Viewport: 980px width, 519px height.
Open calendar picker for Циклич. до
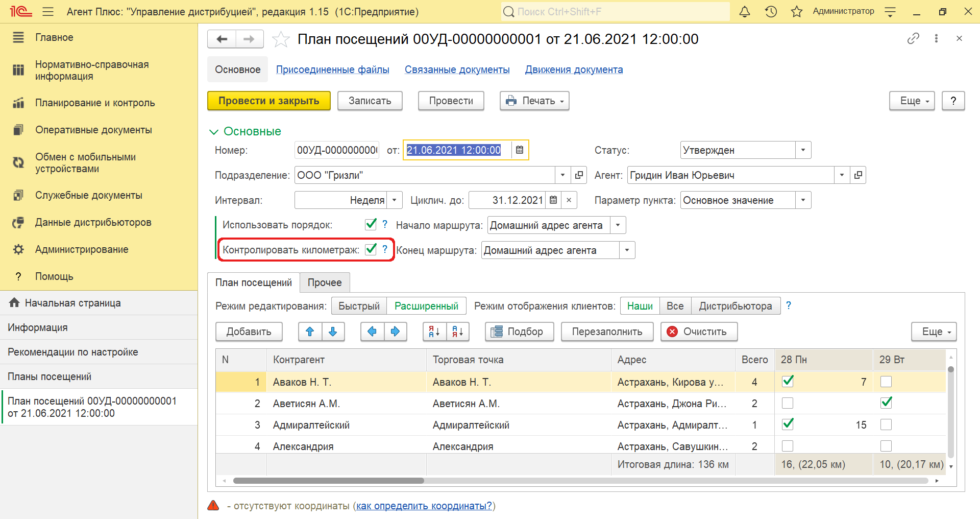[553, 200]
